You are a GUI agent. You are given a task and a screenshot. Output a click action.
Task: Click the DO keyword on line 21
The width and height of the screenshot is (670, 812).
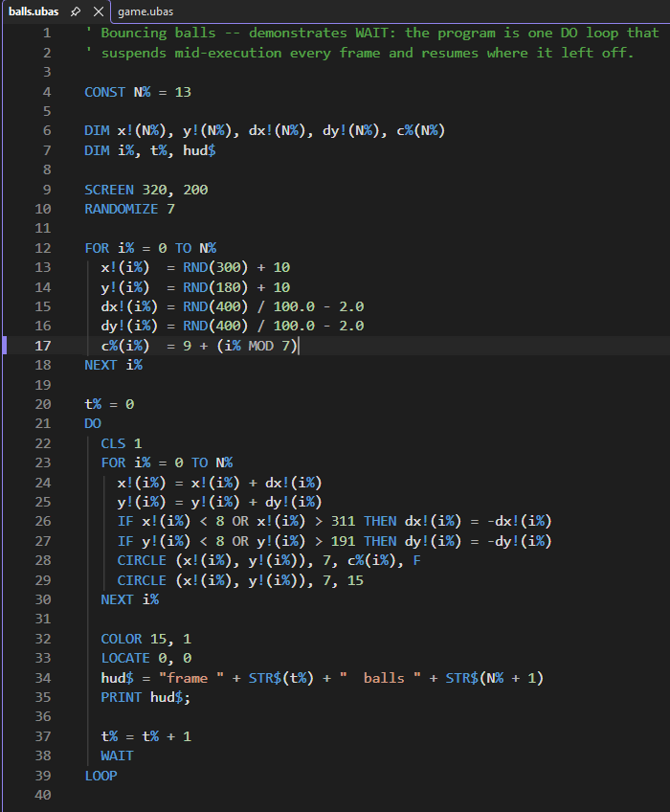tap(93, 423)
